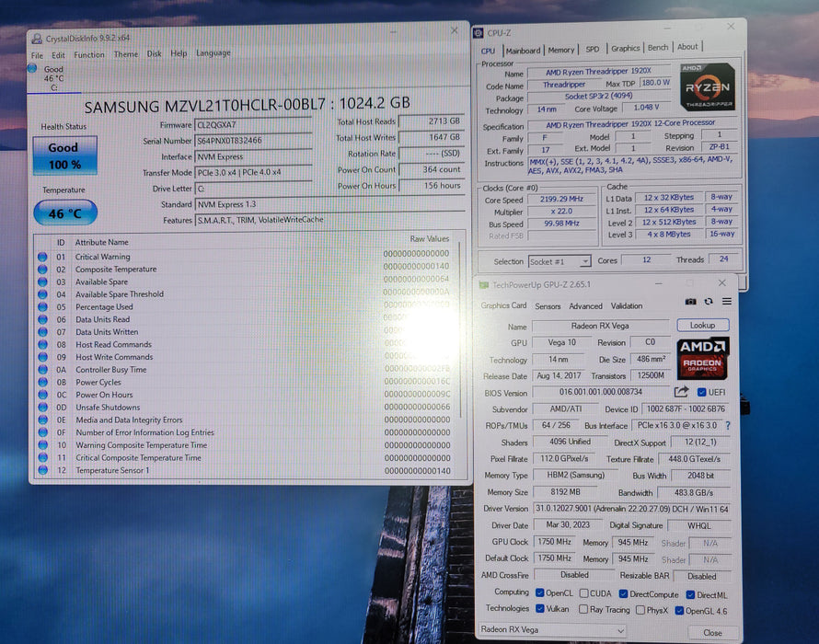
Task: Click status icon of Controller Busy Time row
Action: [x=42, y=370]
